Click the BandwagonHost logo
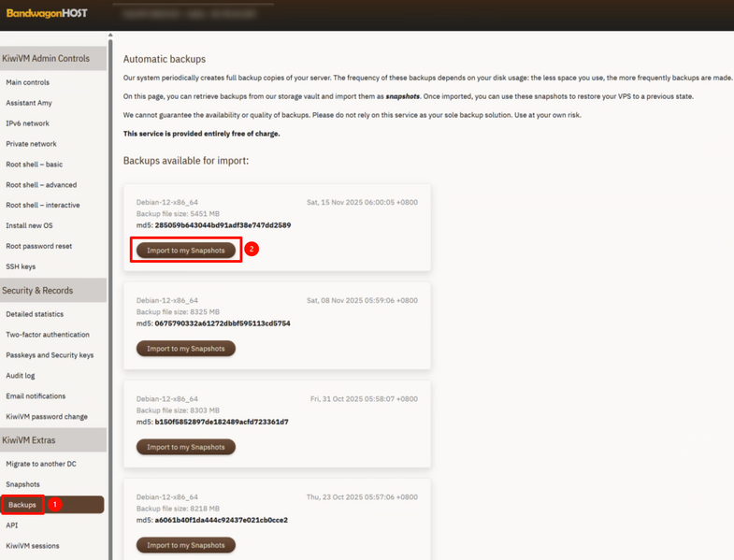The image size is (734, 560). (47, 14)
